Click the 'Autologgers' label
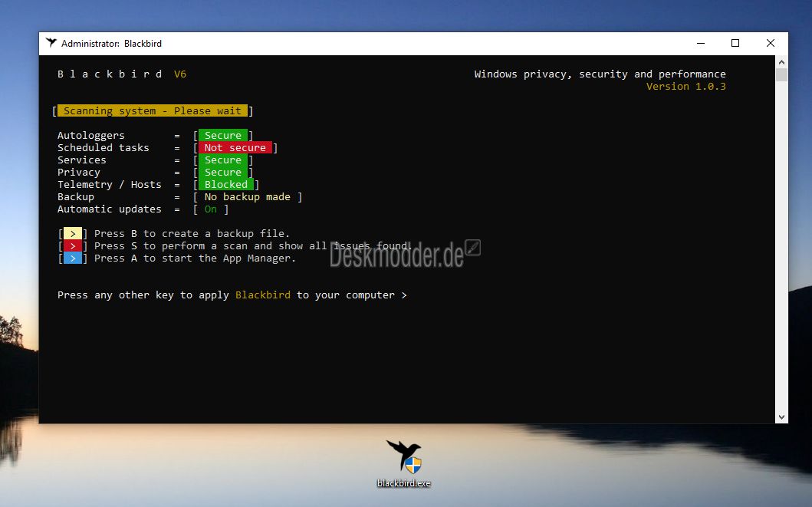The width and height of the screenshot is (812, 507). pos(91,135)
